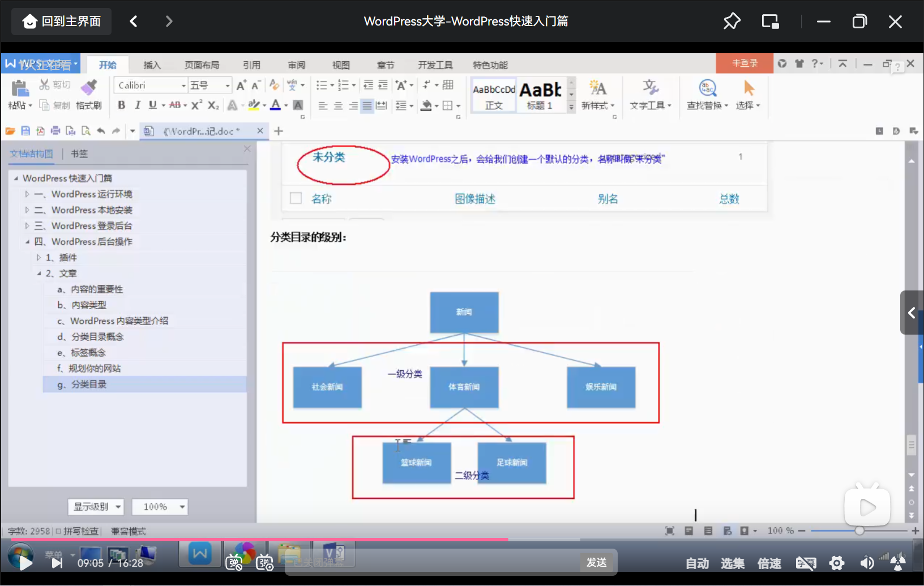The width and height of the screenshot is (924, 586).
Task: Switch to the 书签 panel tab
Action: 79,153
